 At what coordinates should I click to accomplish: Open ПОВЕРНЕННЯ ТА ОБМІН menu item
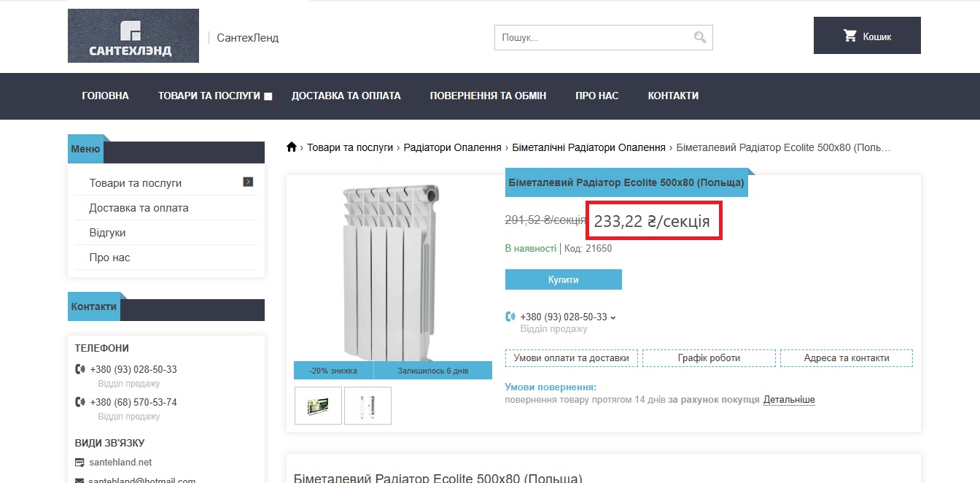[x=488, y=96]
